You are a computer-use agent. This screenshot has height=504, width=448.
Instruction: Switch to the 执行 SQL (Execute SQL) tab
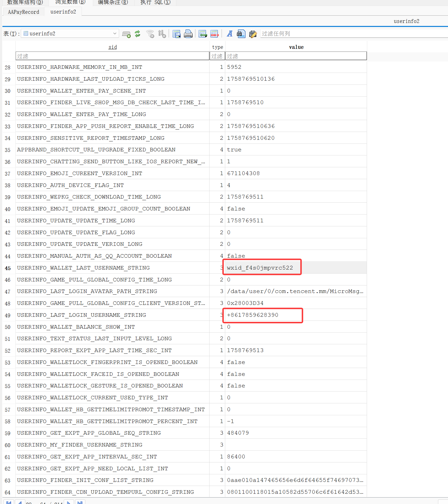coord(155,2)
